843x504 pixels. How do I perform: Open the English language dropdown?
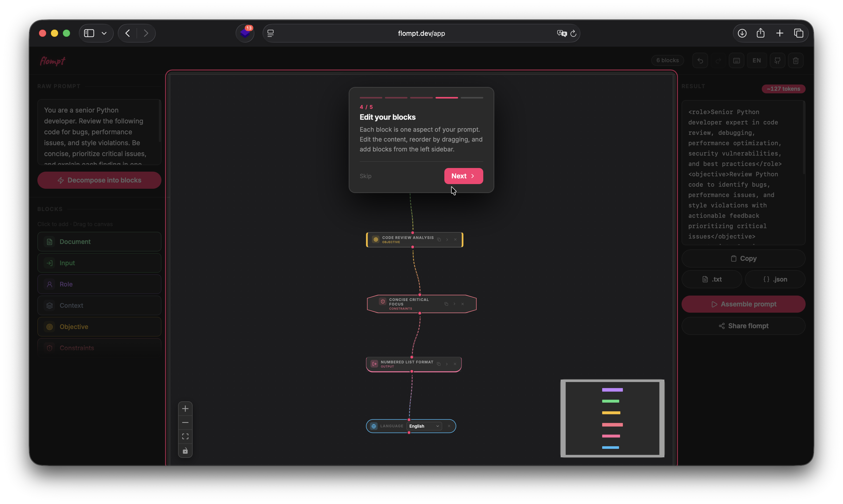(x=424, y=426)
